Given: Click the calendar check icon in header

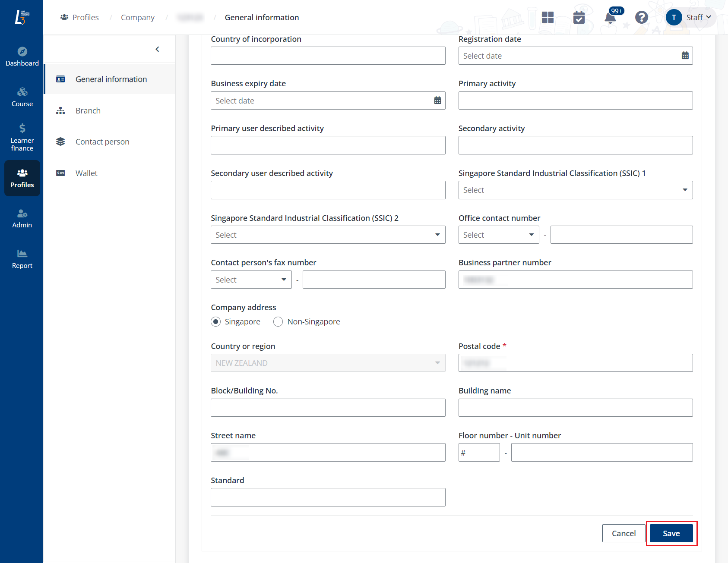Looking at the screenshot, I should tap(579, 18).
